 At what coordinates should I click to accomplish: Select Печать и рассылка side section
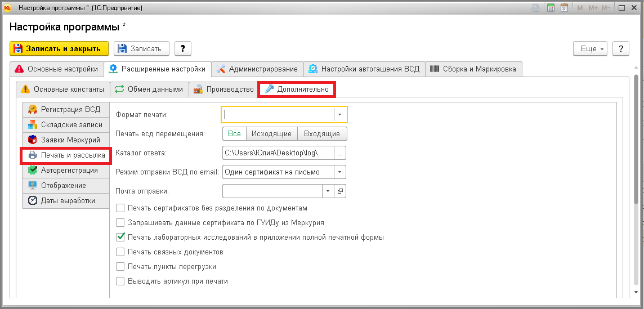[66, 155]
